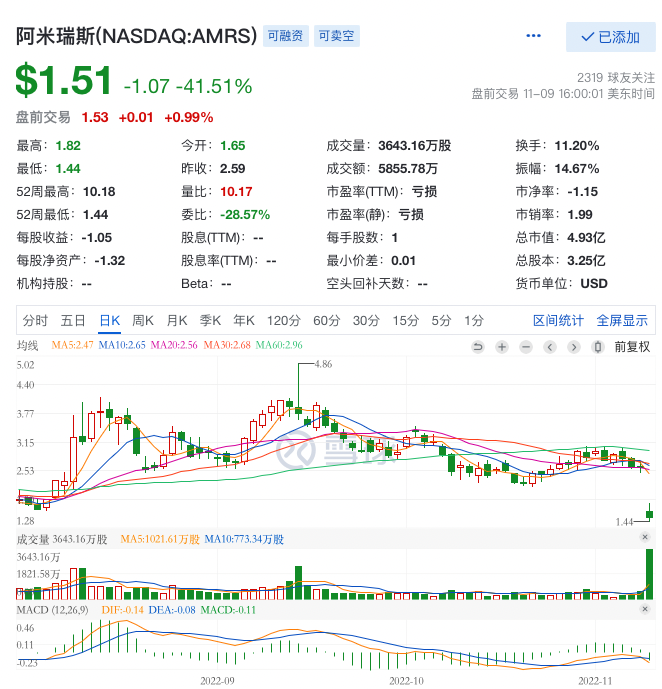Switch to the 分时 chart tab
The image size is (662, 689).
[x=35, y=320]
